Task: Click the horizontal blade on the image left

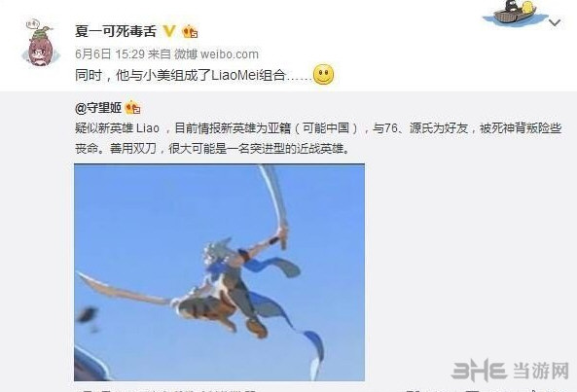Action: pyautogui.click(x=124, y=289)
